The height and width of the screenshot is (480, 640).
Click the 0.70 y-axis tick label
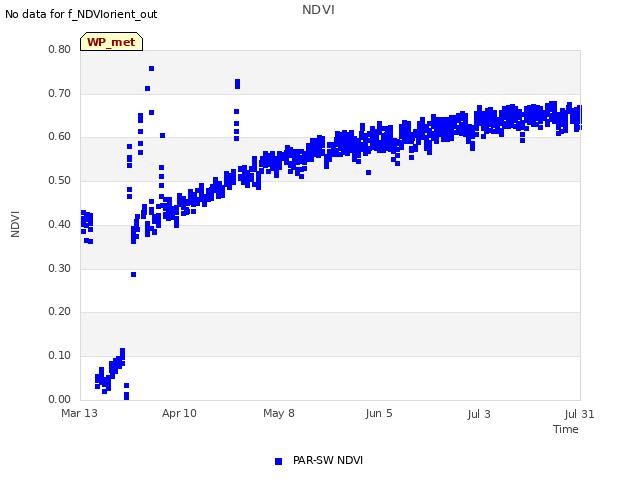pyautogui.click(x=60, y=93)
